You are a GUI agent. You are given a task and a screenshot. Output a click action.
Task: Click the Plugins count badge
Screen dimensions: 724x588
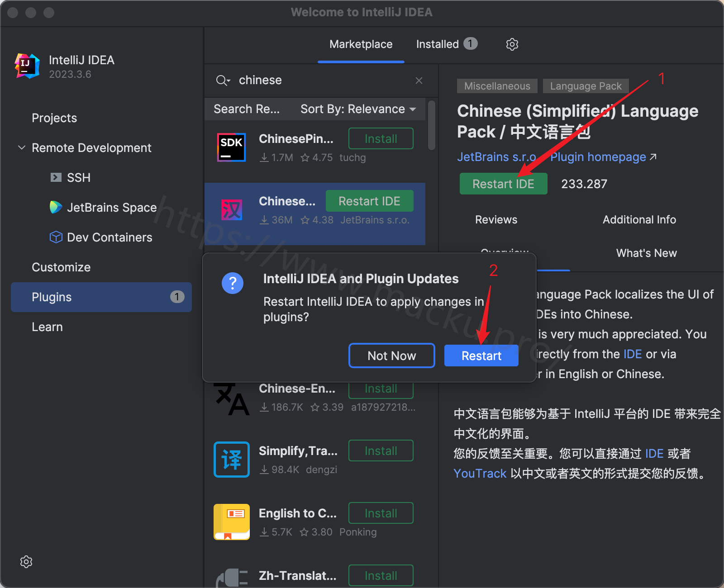point(177,297)
